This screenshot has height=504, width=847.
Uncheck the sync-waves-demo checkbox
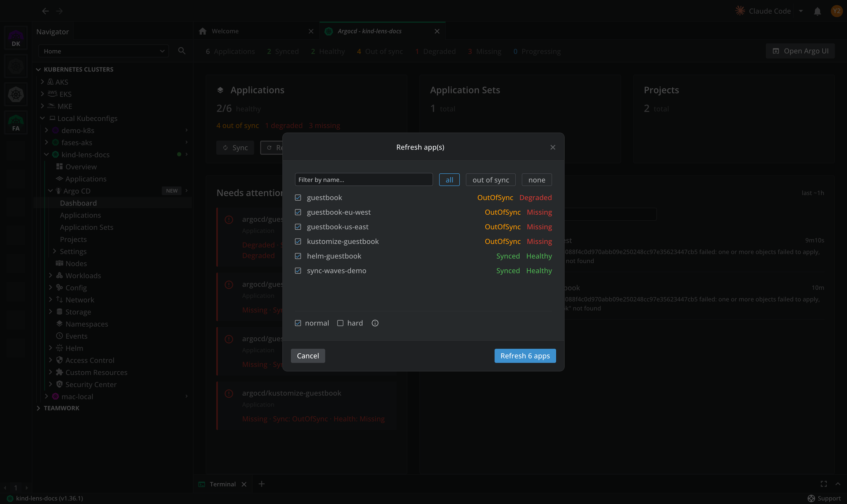click(298, 270)
